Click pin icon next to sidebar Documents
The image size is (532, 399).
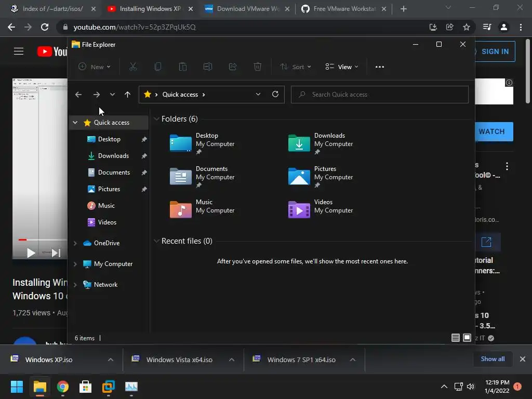pyautogui.click(x=144, y=172)
